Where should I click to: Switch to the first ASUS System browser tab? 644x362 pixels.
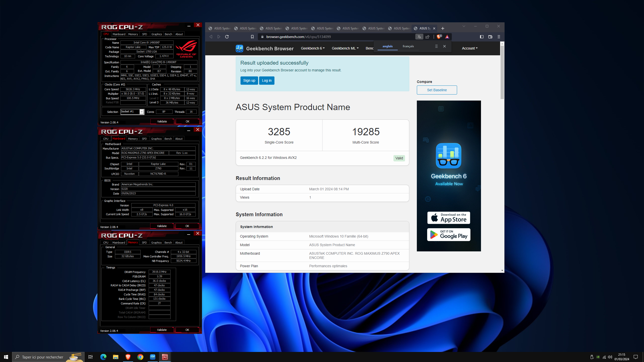tap(219, 28)
